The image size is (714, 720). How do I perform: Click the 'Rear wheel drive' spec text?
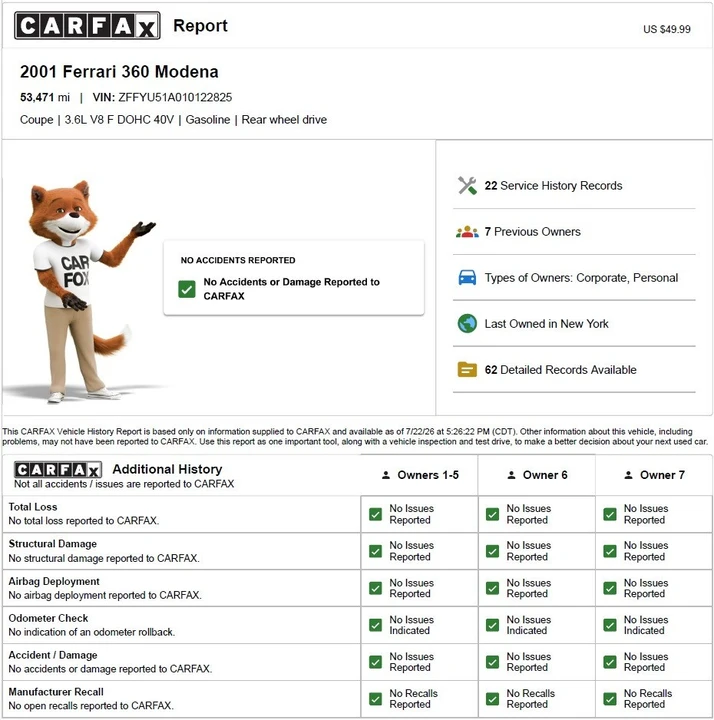284,120
